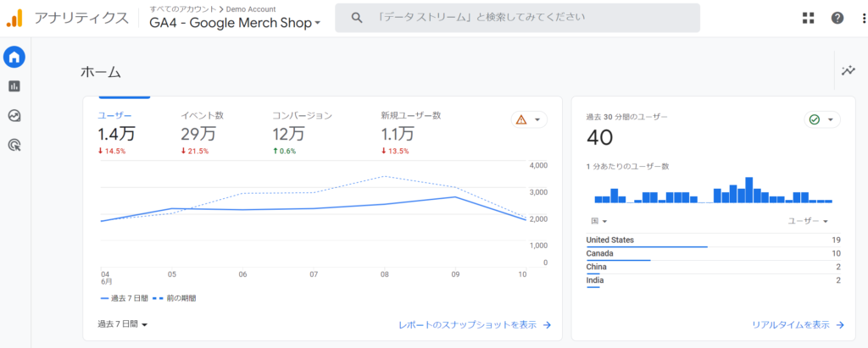The image size is (868, 348).
Task: Open the Google apps grid icon
Action: pyautogui.click(x=808, y=18)
